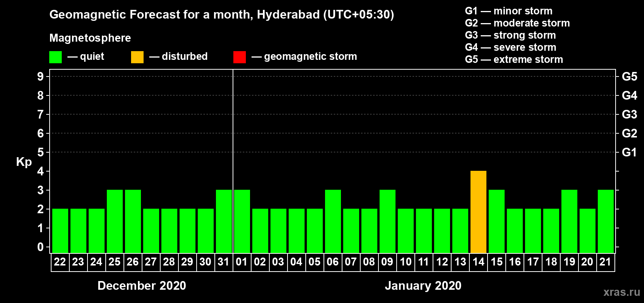This screenshot has width=644, height=303.
Task: Click the bar for January 09
Action: [x=388, y=221]
